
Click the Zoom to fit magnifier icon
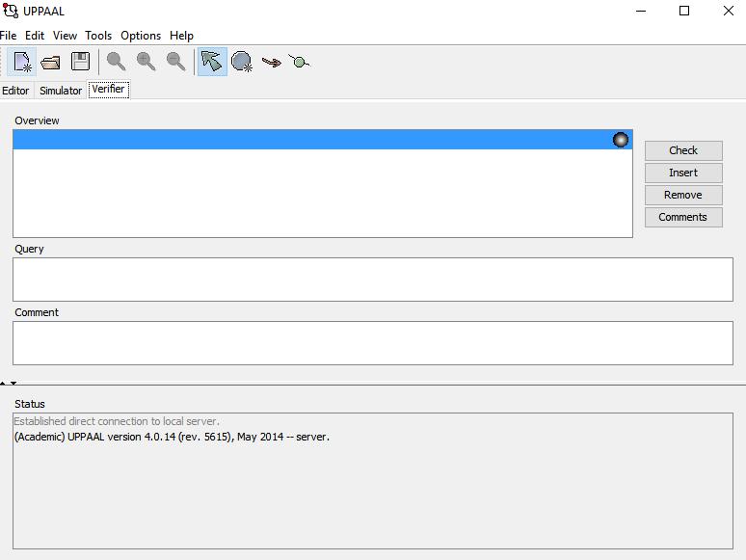tap(116, 62)
